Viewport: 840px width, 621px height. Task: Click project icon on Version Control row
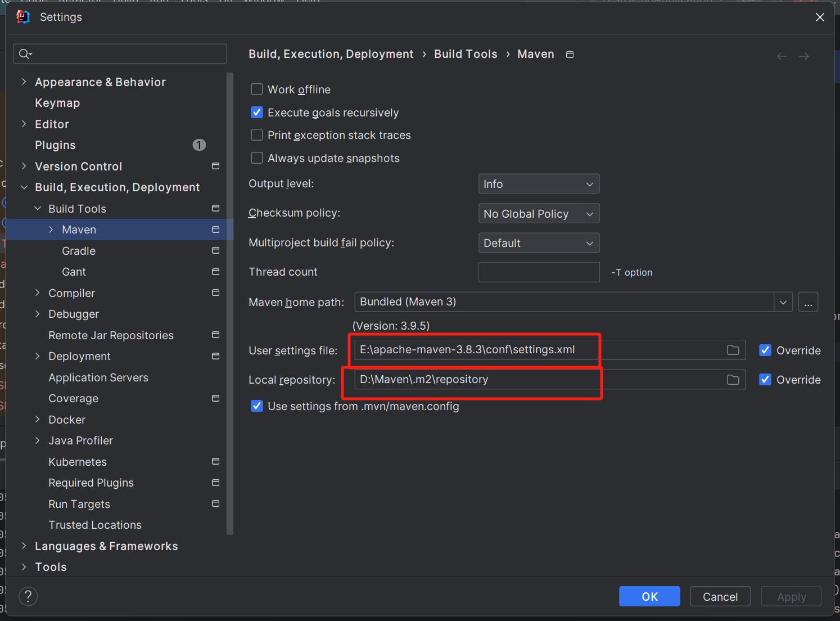215,166
